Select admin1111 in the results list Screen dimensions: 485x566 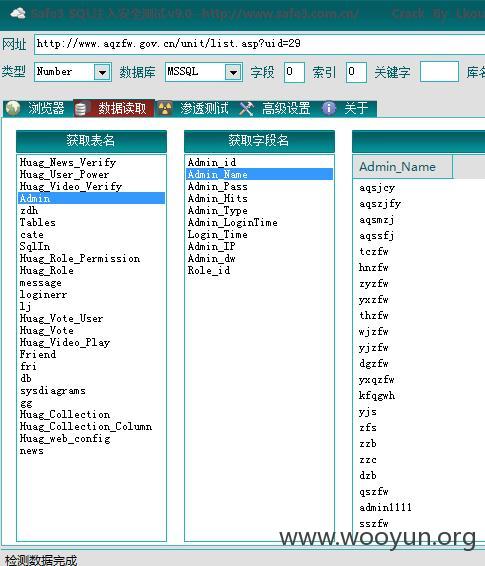pos(385,508)
